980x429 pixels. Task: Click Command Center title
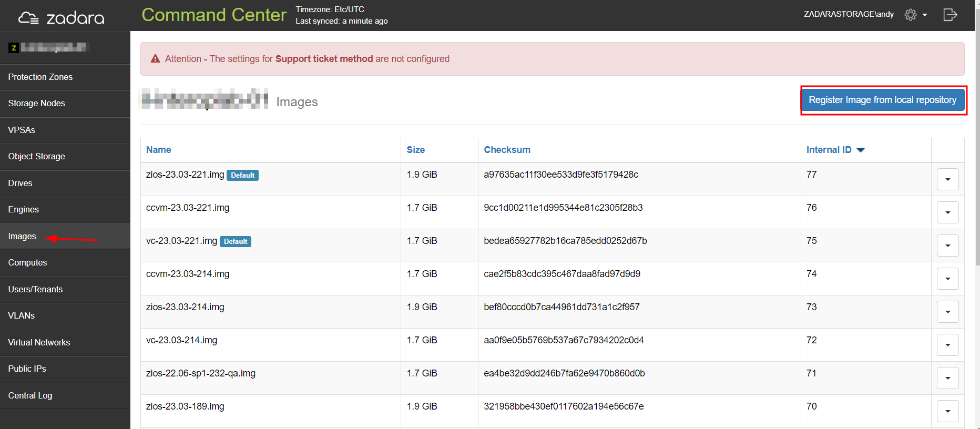[x=214, y=15]
